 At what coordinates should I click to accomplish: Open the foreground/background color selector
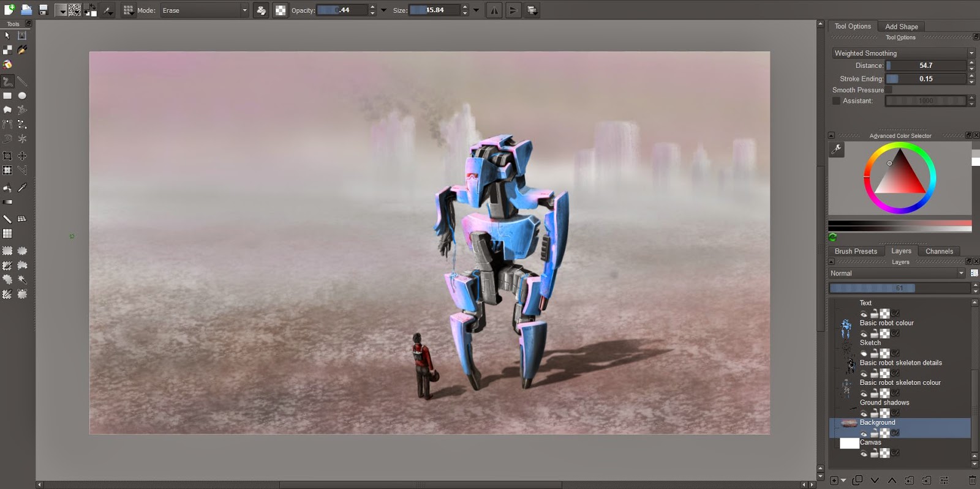coord(90,10)
